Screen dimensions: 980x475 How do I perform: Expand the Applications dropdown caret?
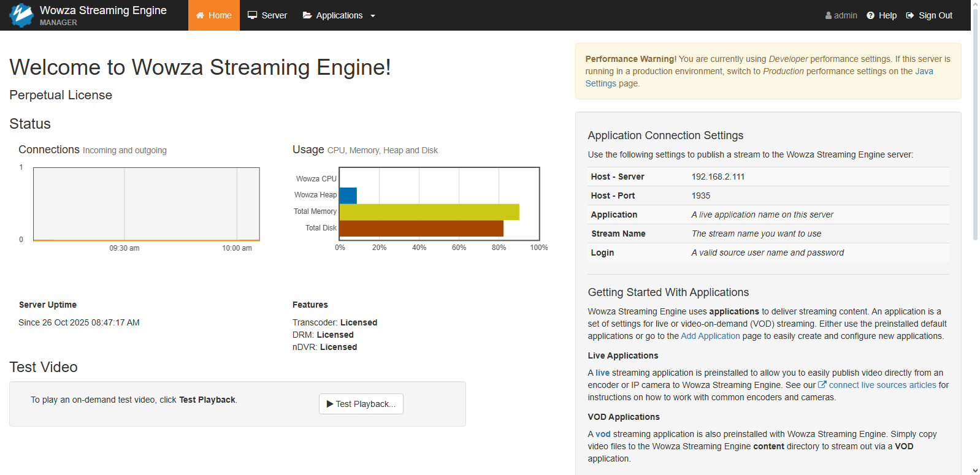373,16
